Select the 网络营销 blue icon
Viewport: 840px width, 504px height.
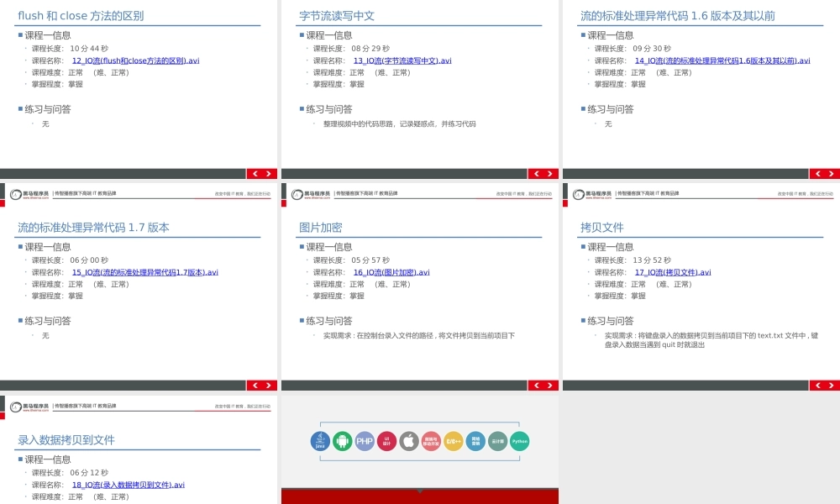point(474,440)
